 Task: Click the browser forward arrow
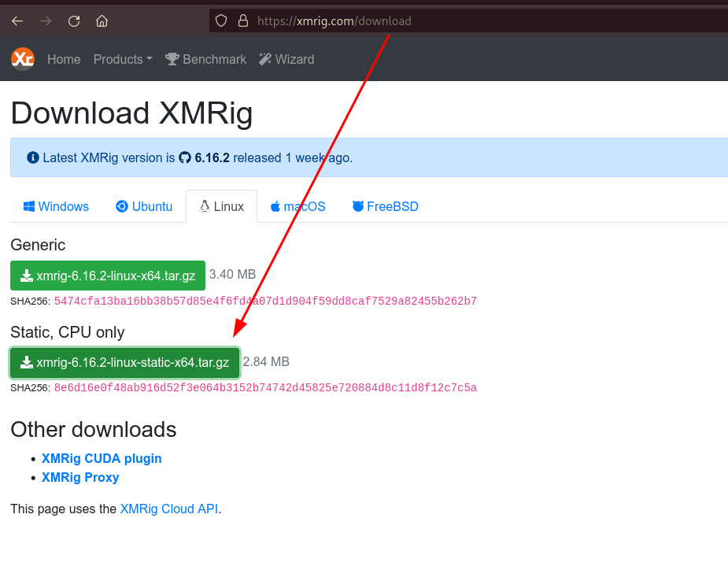(46, 21)
